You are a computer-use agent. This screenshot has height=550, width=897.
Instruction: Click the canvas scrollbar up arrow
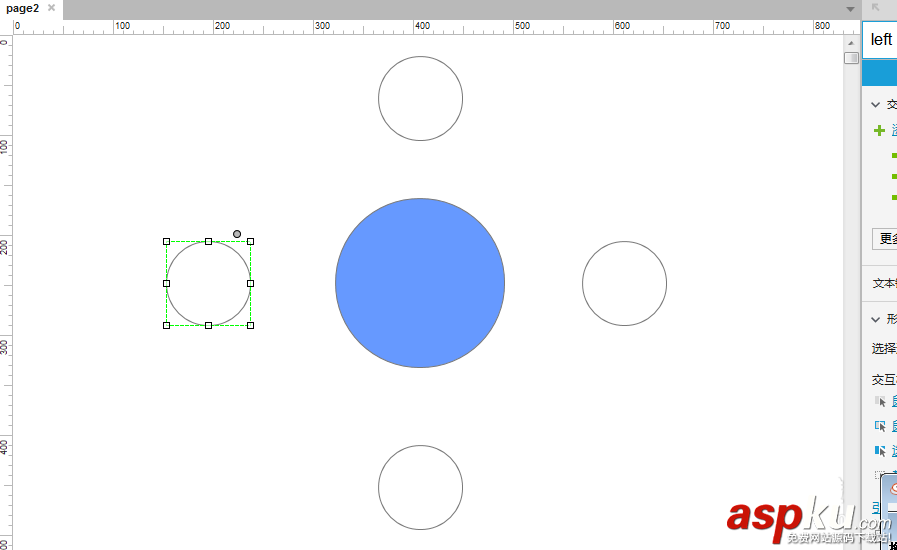coord(851,43)
